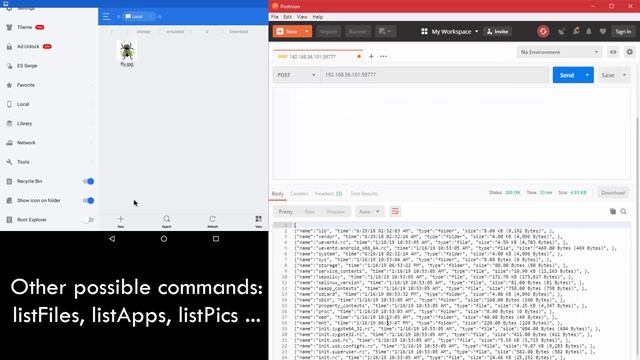
Task: Open the New button dropdown arrow
Action: (x=307, y=31)
